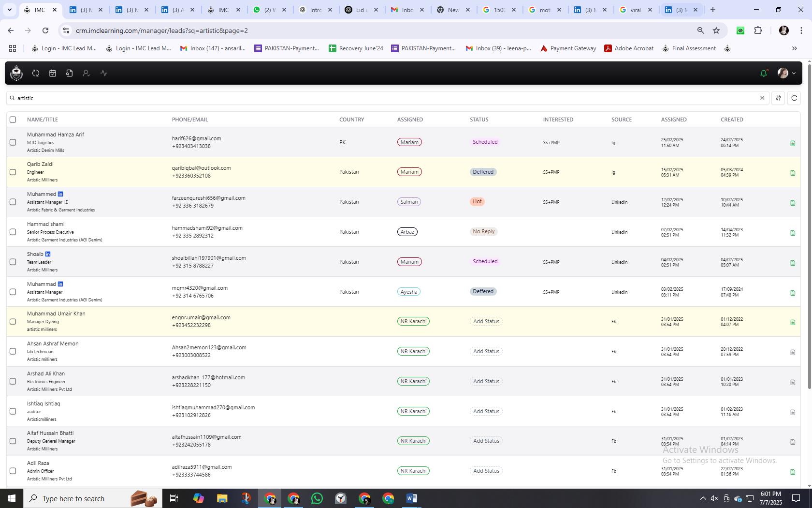Click NR Karachi badge for Adil Raza
812x508 pixels.
click(413, 471)
